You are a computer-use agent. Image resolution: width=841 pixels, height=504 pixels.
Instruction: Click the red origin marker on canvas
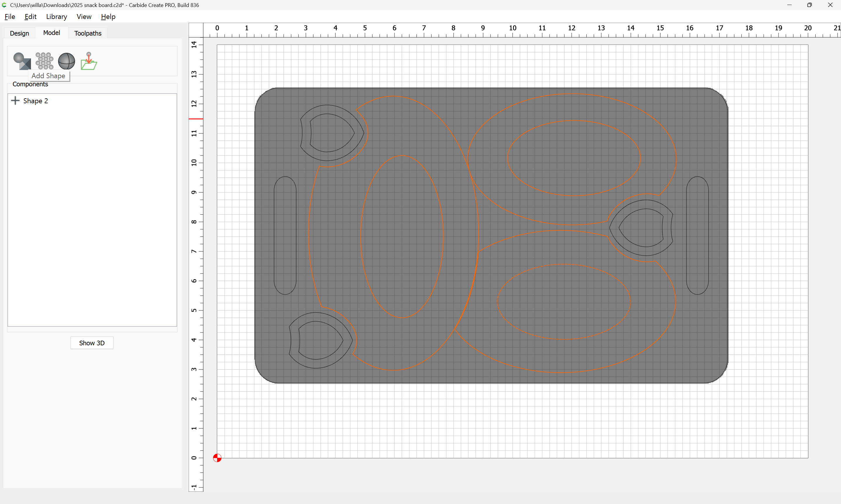coord(217,458)
